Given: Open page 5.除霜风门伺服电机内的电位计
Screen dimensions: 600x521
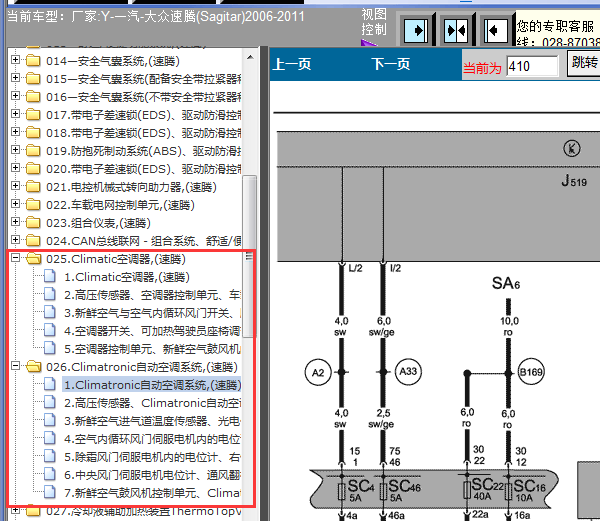Looking at the screenshot, I should (152, 457).
